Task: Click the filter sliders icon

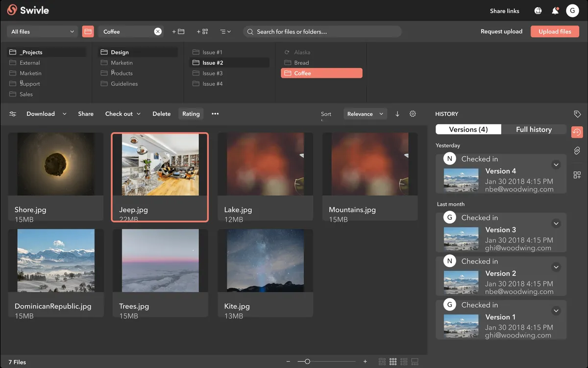Action: (x=13, y=114)
